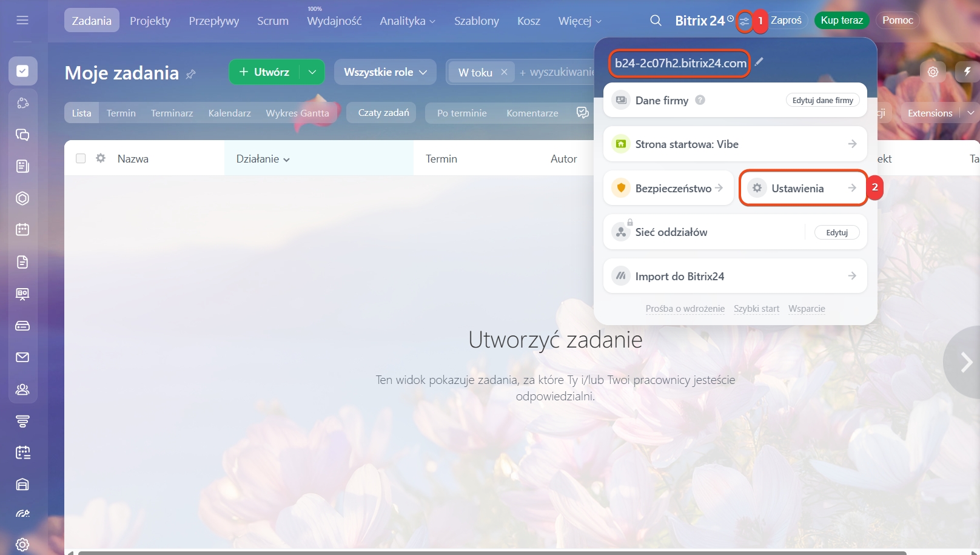Switch to the Terminarz view tab

tap(172, 113)
